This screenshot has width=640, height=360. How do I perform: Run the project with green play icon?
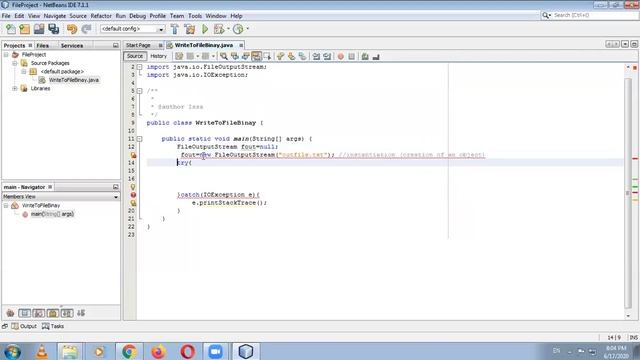(205, 29)
